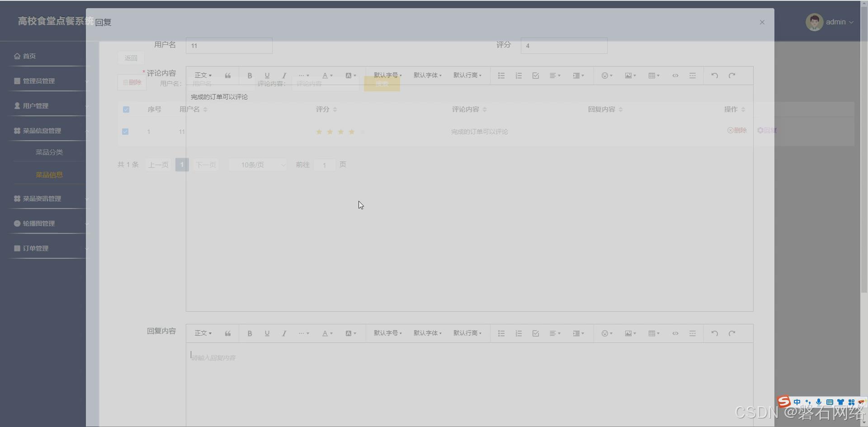Open 菜品分类 submenu item
Image resolution: width=868 pixels, height=427 pixels.
49,152
